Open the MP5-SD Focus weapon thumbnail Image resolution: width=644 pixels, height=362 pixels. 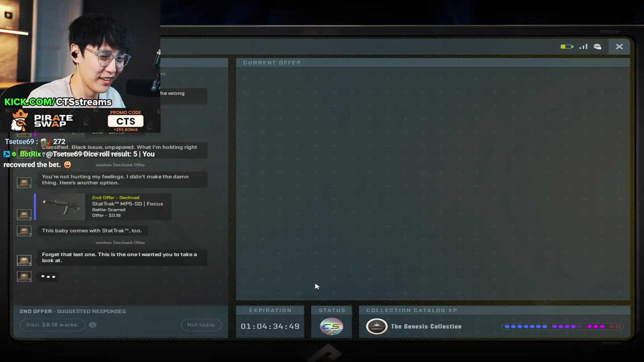pos(63,207)
